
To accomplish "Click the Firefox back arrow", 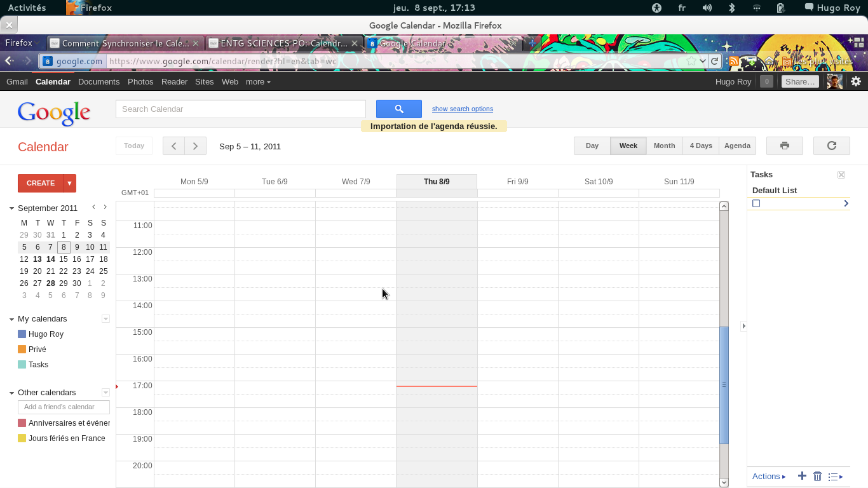I will (x=9, y=61).
